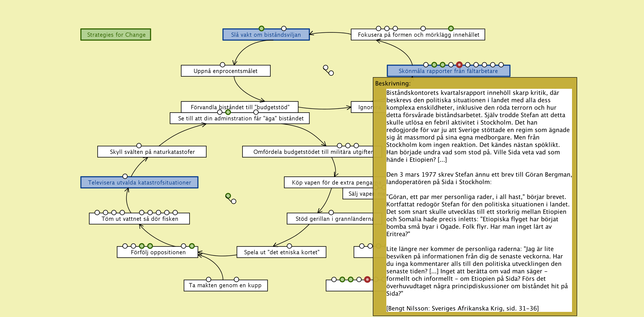644x317 pixels.
Task: Select the Strategies for Change title box
Action: [116, 35]
